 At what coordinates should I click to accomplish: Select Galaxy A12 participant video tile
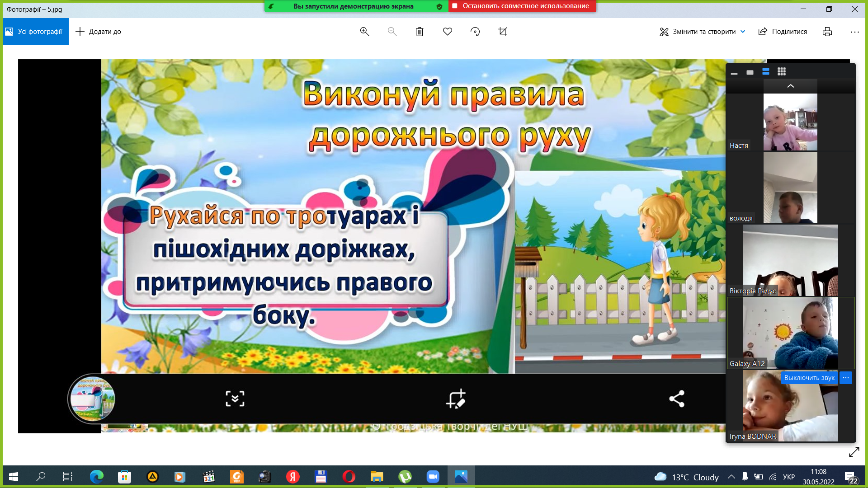(x=790, y=333)
